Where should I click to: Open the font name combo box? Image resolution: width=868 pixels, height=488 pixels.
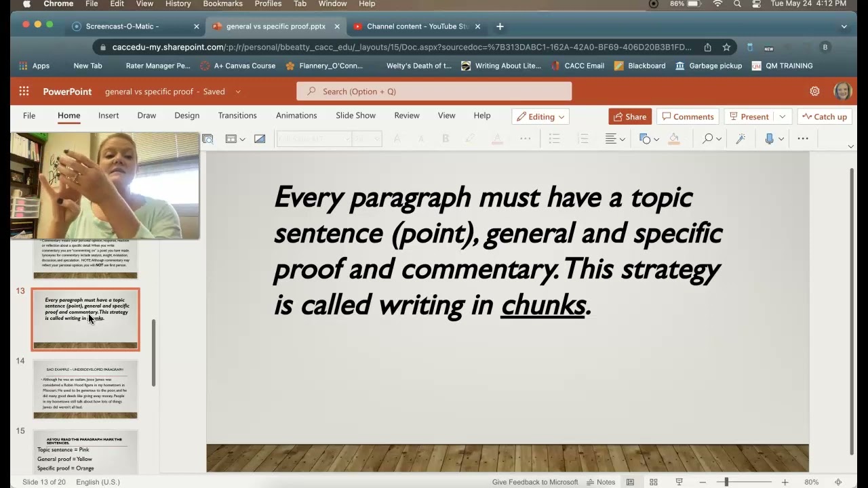tap(314, 138)
